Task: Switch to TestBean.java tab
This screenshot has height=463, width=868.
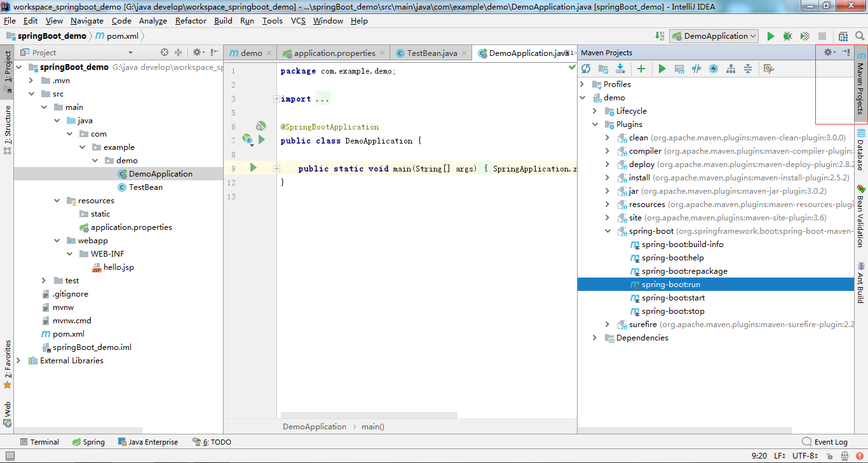Action: (x=432, y=53)
